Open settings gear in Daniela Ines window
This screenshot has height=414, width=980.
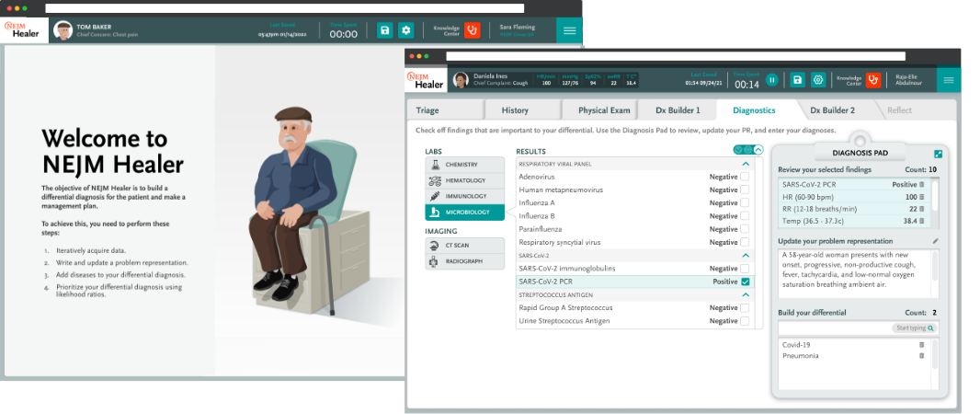point(817,80)
